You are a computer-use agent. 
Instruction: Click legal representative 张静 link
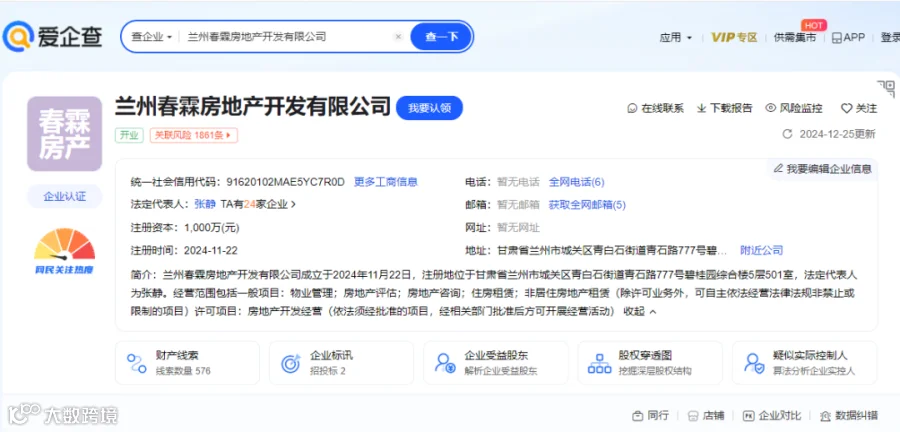(x=205, y=204)
